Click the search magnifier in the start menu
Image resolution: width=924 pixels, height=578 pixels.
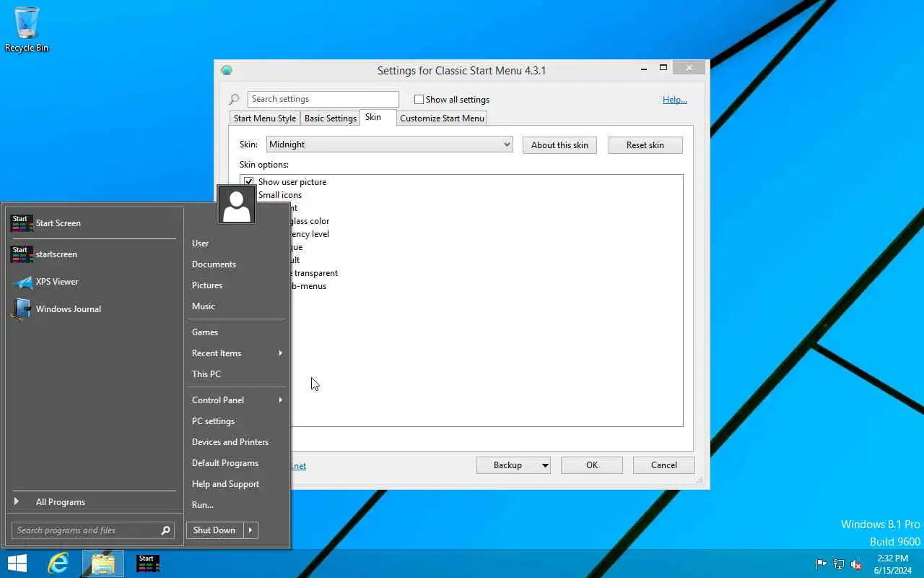pos(165,530)
